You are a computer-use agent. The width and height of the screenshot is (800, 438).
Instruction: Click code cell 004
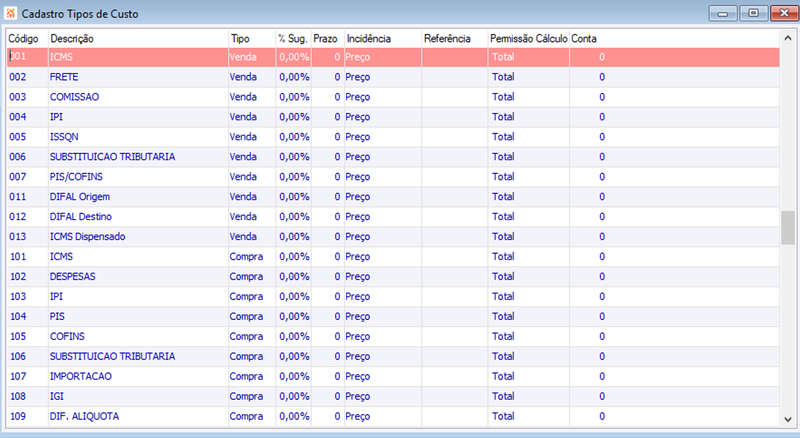coord(27,117)
